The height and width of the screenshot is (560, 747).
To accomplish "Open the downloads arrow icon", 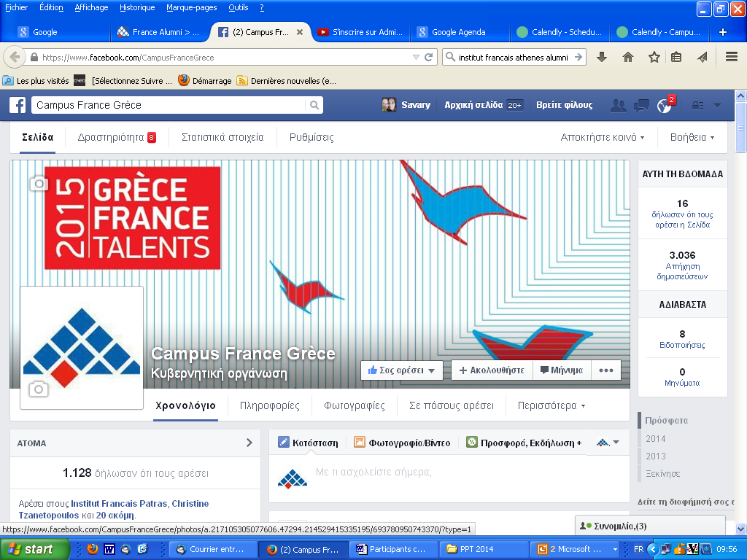I will 602,57.
